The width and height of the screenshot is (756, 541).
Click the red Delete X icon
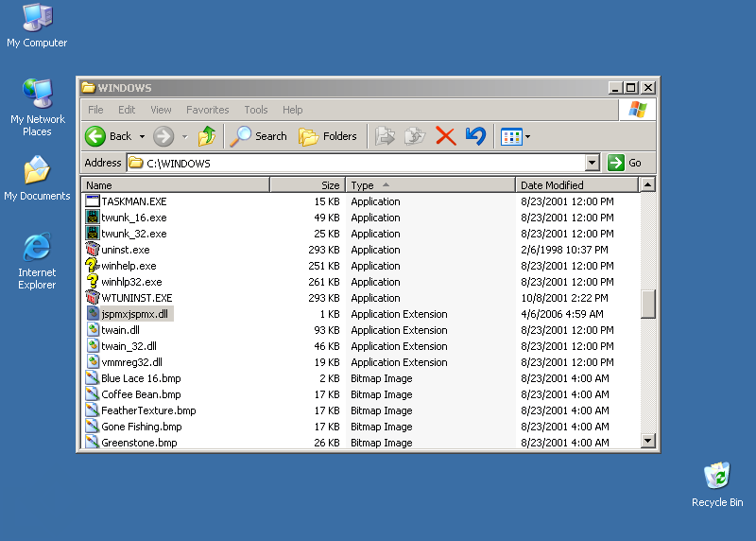click(445, 136)
